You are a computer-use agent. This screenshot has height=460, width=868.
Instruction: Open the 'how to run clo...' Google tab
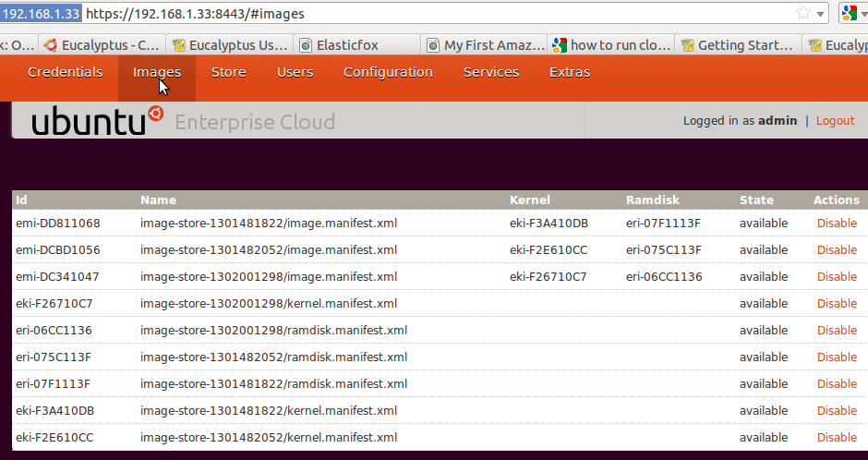[x=611, y=45]
